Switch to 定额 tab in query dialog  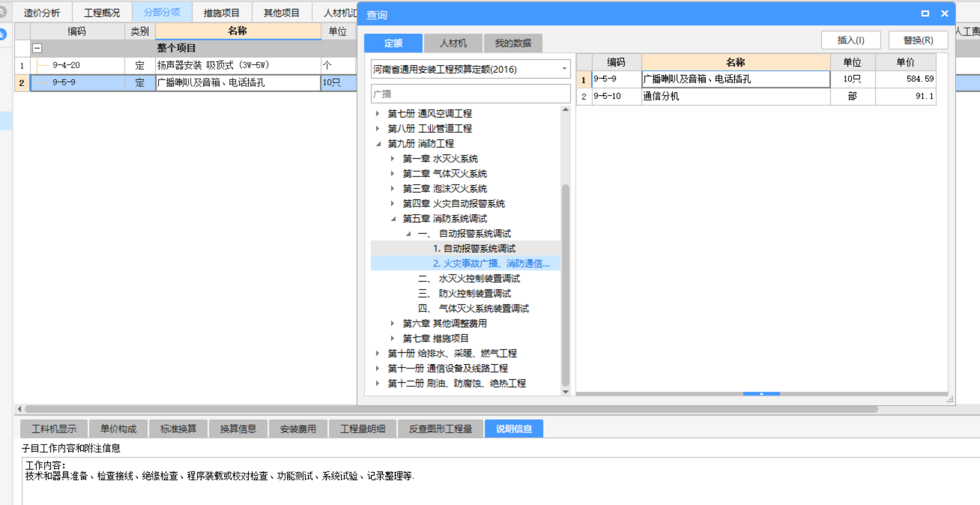[393, 43]
